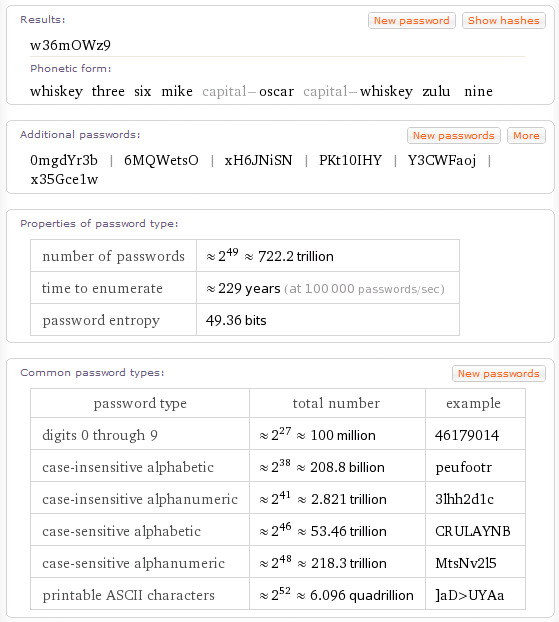Click the printable ASCII characters row label
This screenshot has width=559, height=622.
[129, 595]
